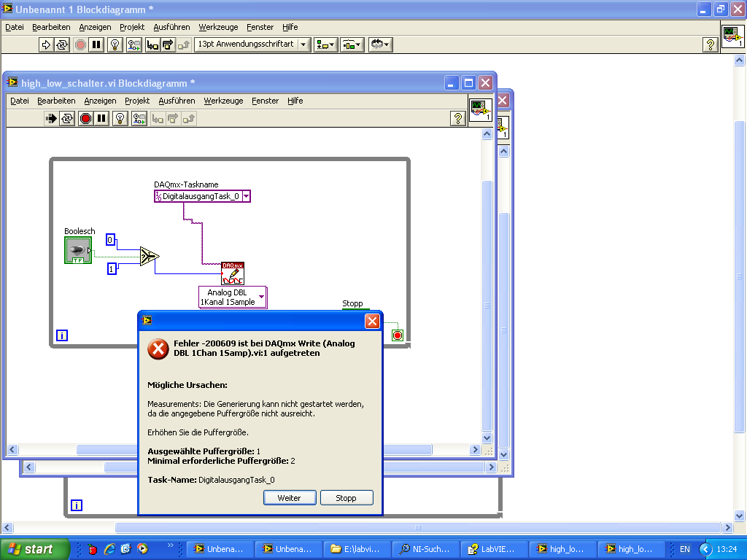Click Step Over in high_low_schalter toolbar
The height and width of the screenshot is (560, 747).
pos(173,119)
